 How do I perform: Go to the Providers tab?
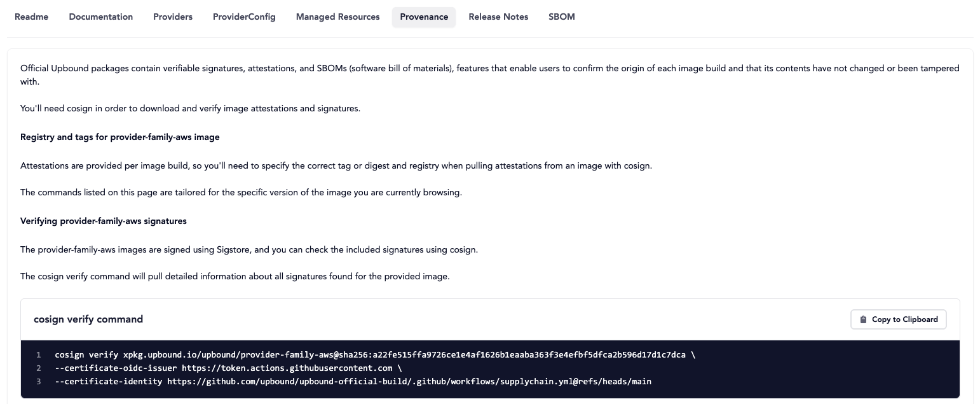click(172, 17)
